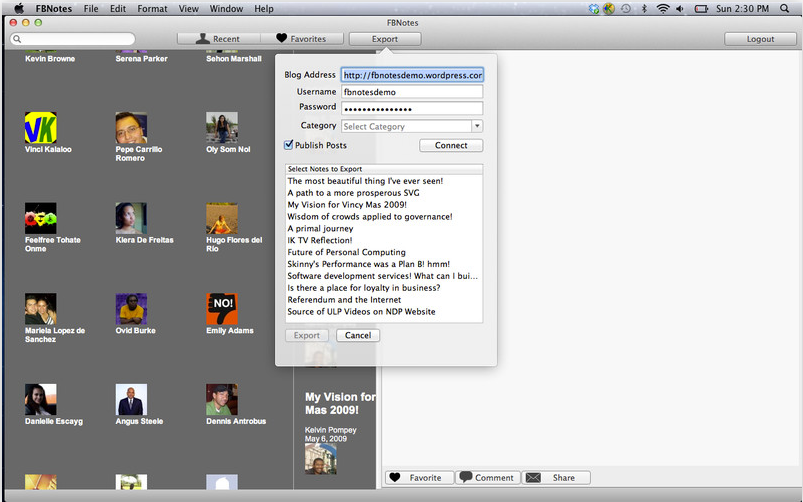The width and height of the screenshot is (803, 502).
Task: Click the Blog Address field
Action: 412,75
